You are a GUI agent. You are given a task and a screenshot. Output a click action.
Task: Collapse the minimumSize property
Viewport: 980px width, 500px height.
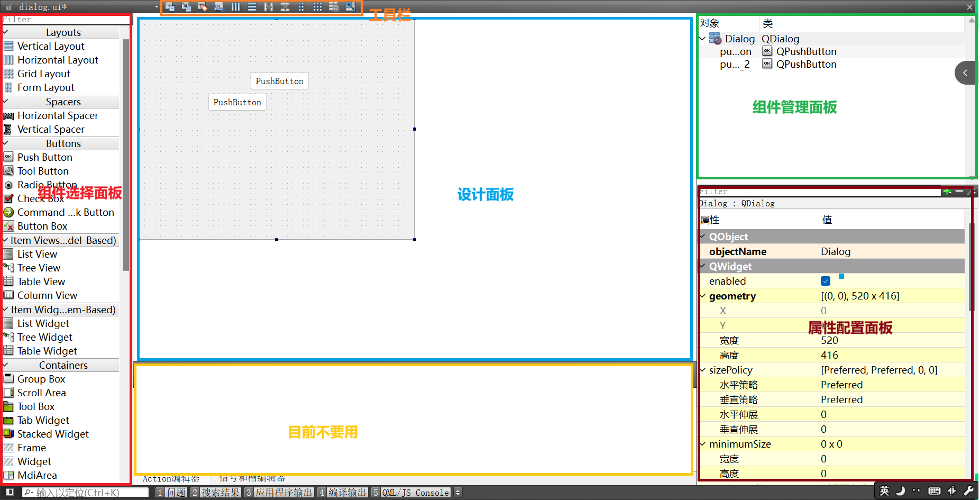point(703,444)
